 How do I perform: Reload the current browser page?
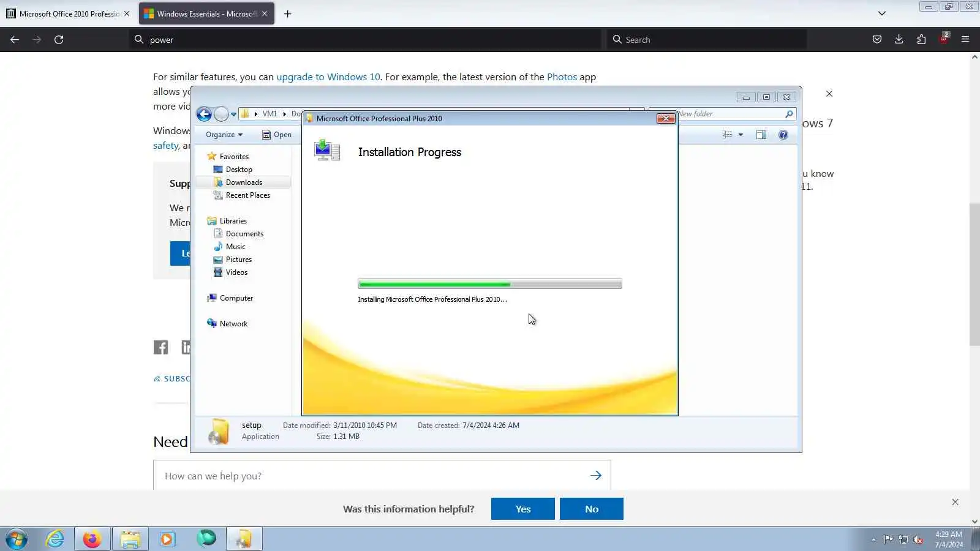59,40
